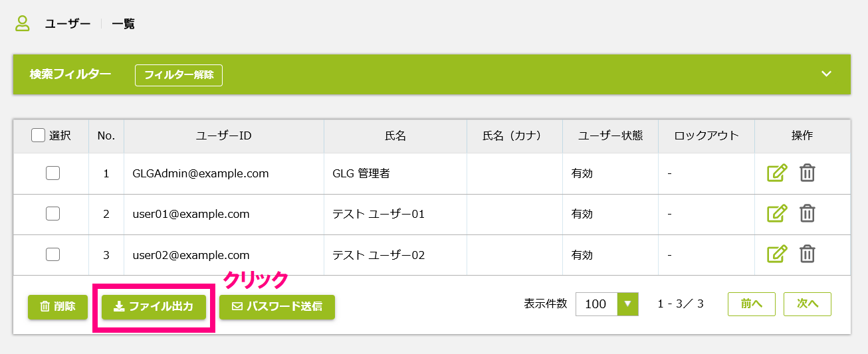Viewport: 868px width, 354px height.
Task: Click the 100 display count combo box
Action: (607, 304)
